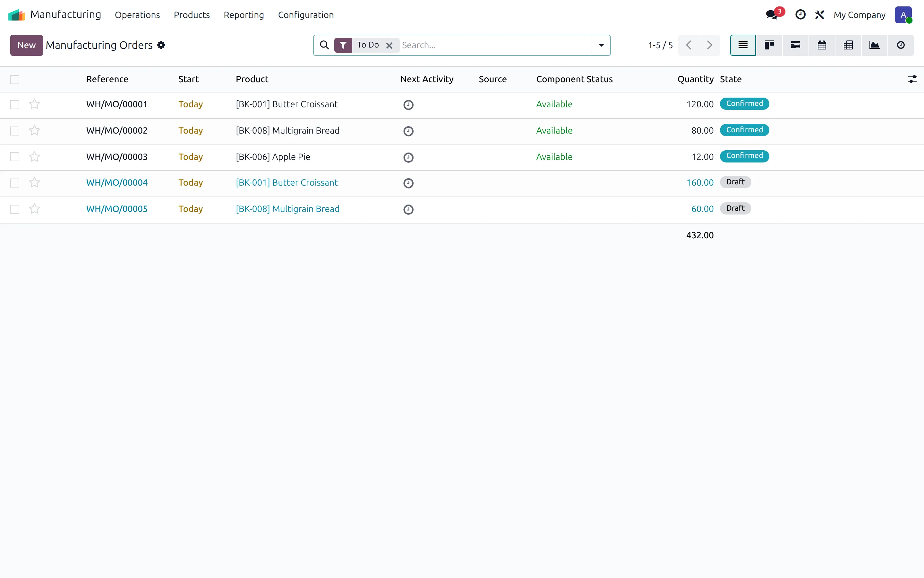This screenshot has height=578, width=924.
Task: Sort by the Reference column header
Action: [107, 79]
